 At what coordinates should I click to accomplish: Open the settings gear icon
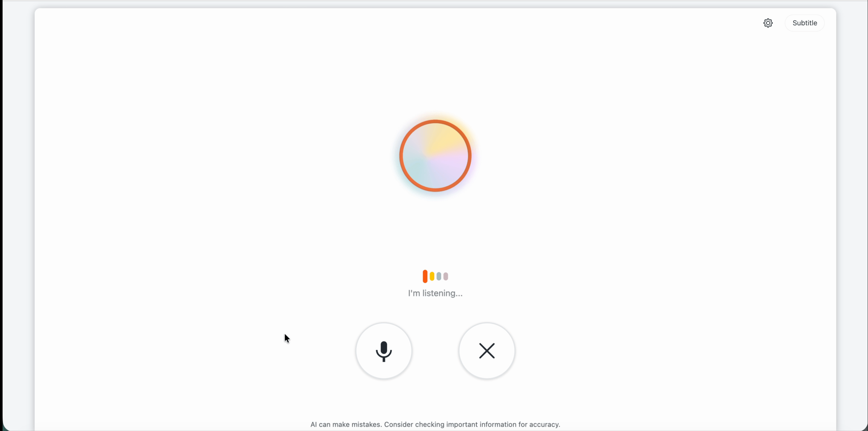[768, 23]
